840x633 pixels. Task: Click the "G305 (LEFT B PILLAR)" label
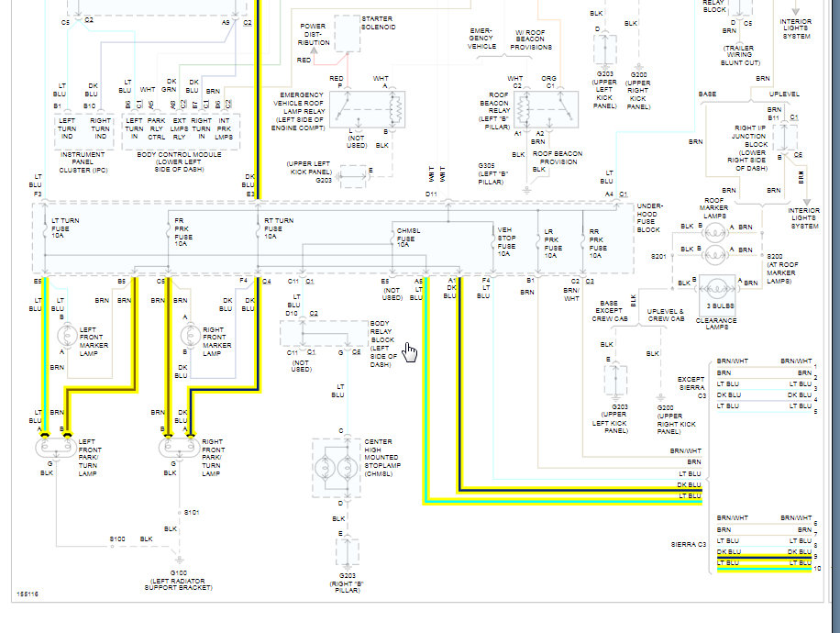pos(492,173)
